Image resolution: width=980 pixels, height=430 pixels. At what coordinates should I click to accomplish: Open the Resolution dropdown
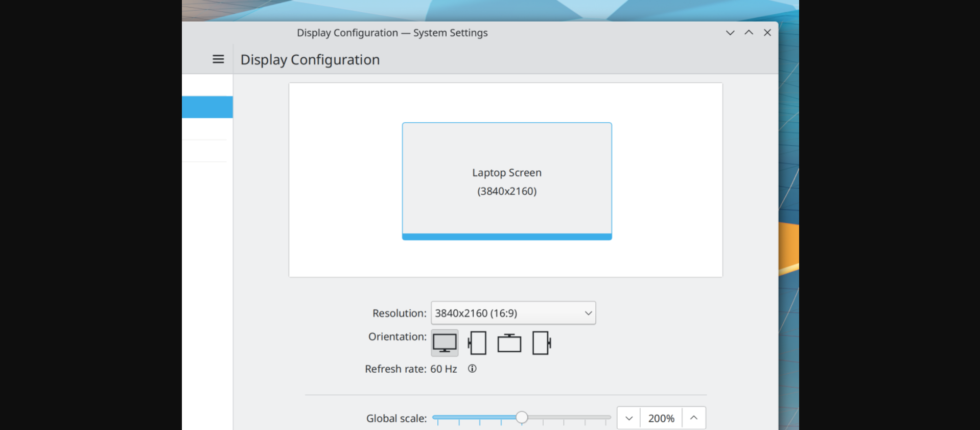(513, 313)
